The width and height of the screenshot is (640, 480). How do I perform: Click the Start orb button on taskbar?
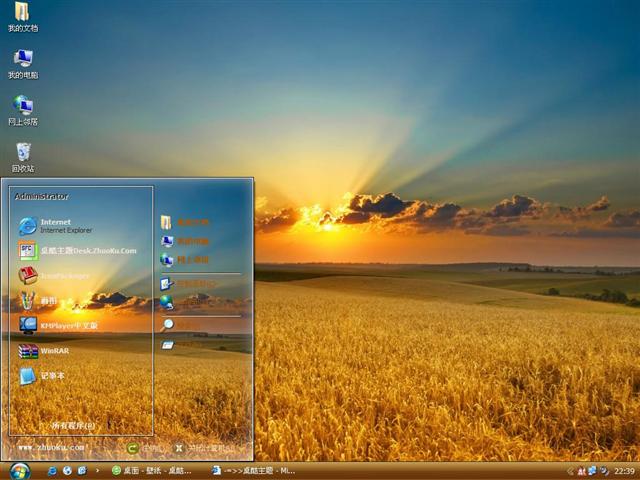19,470
